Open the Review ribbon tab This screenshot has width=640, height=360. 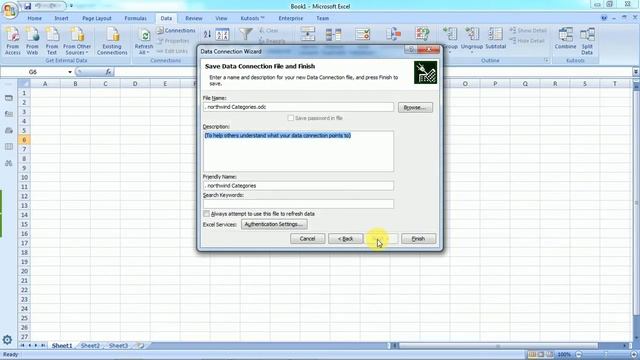(x=194, y=18)
